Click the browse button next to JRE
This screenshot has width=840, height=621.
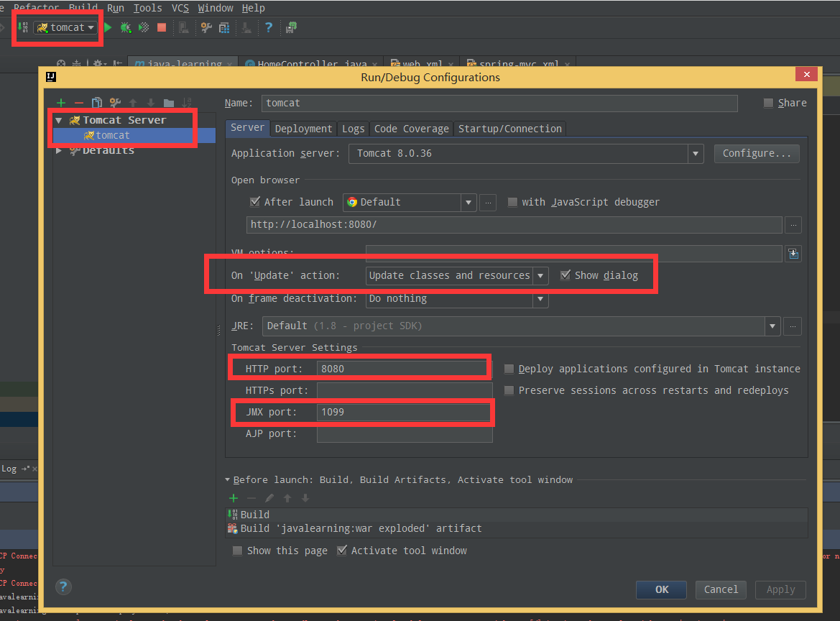(x=793, y=326)
